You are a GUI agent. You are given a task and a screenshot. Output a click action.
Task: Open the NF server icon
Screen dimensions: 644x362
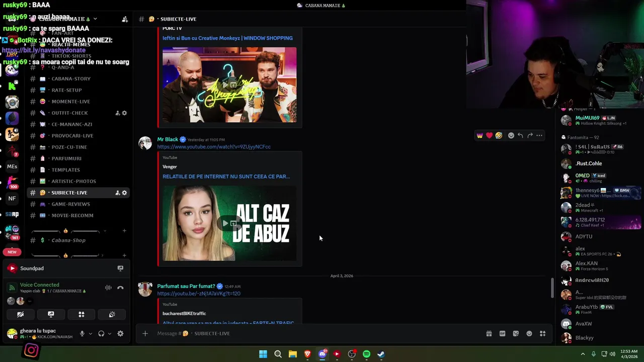pyautogui.click(x=12, y=198)
